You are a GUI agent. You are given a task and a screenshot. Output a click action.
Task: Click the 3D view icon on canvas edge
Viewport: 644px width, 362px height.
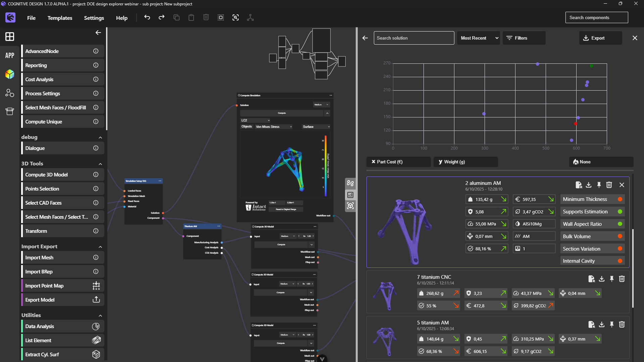(350, 206)
